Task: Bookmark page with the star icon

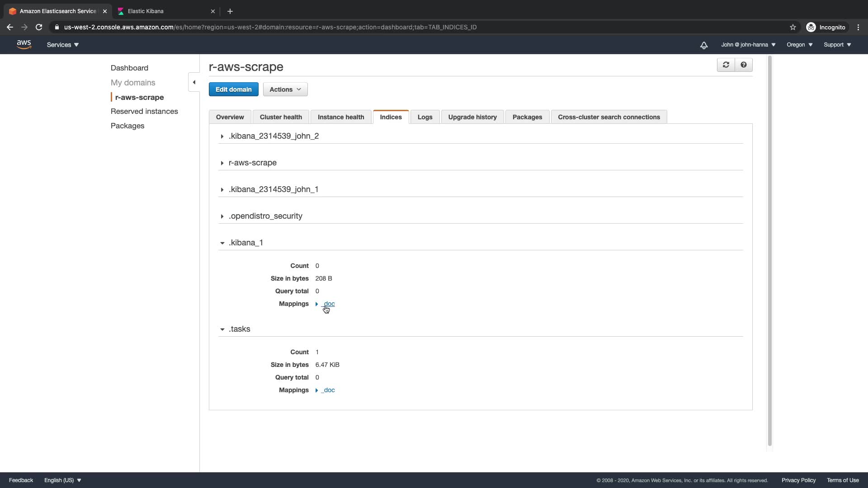Action: pyautogui.click(x=793, y=27)
